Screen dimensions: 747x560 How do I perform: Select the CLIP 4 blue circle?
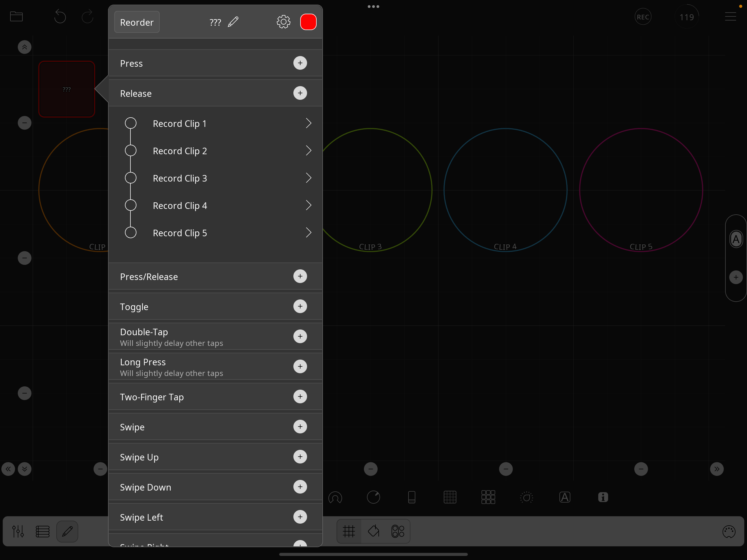tap(506, 190)
